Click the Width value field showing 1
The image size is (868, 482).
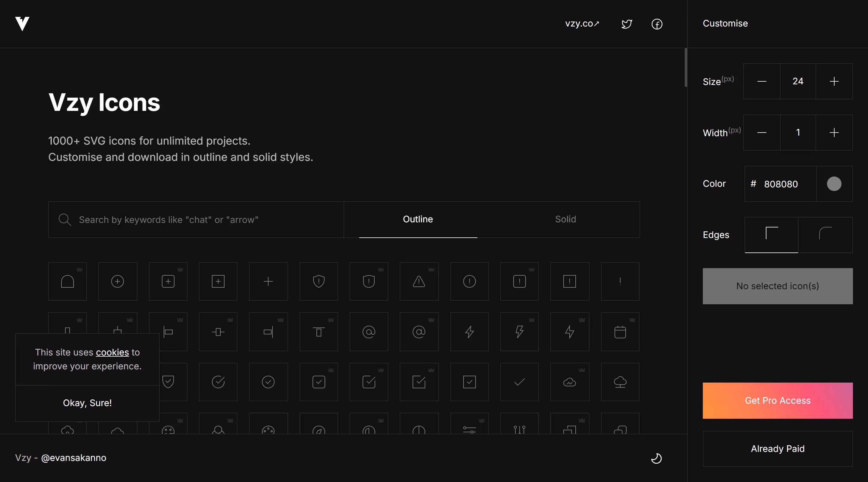[798, 132]
